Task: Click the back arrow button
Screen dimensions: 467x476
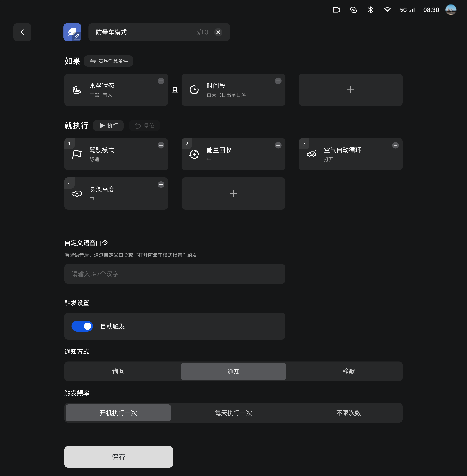Action: point(22,32)
